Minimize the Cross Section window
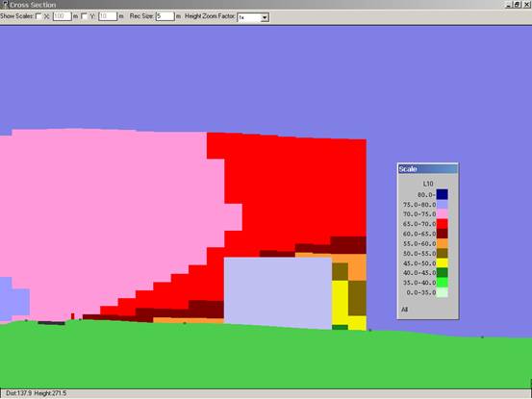 coord(509,5)
